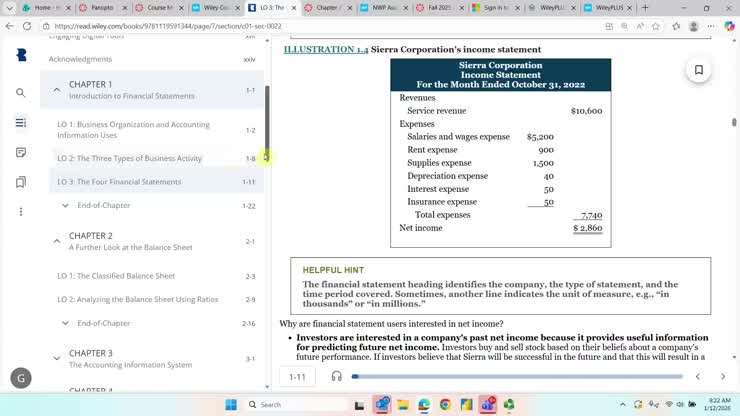Expand the Chapter 3 section chevron
Image resolution: width=740 pixels, height=416 pixels.
(57, 358)
